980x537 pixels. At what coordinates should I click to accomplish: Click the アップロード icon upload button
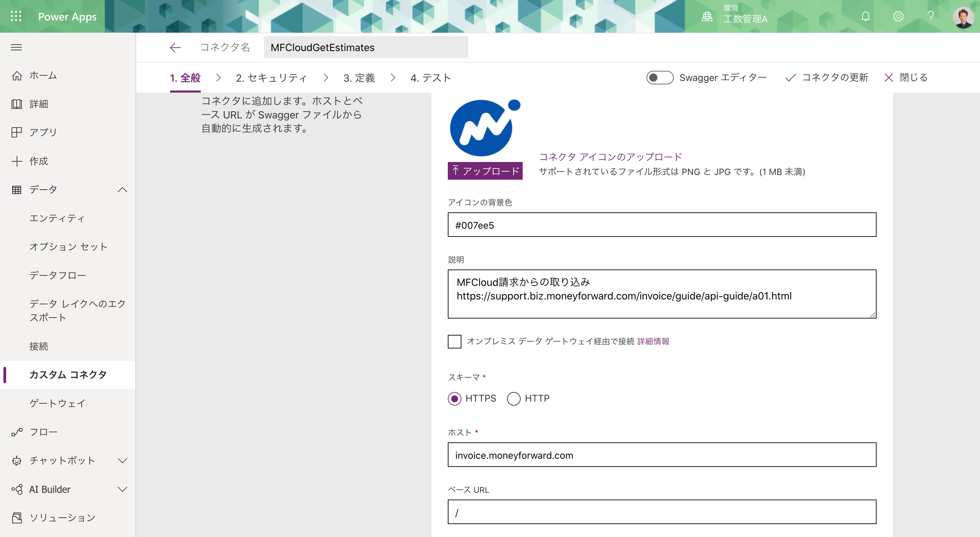tap(485, 171)
